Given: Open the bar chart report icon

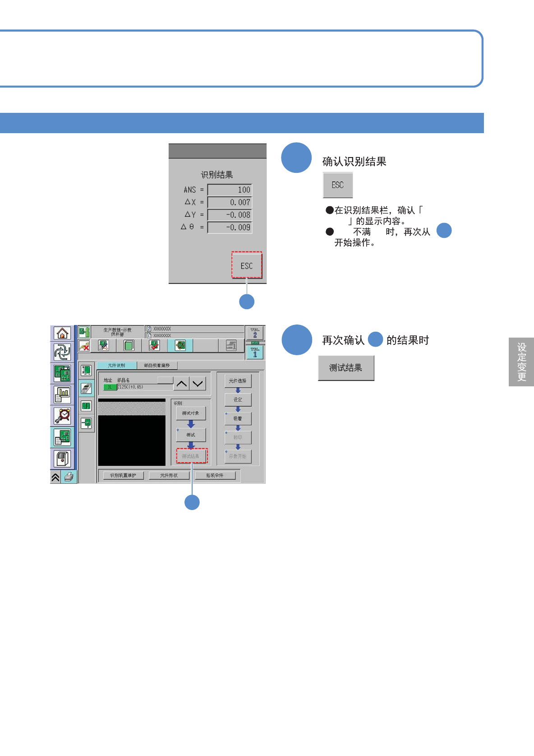Looking at the screenshot, I should point(62,395).
